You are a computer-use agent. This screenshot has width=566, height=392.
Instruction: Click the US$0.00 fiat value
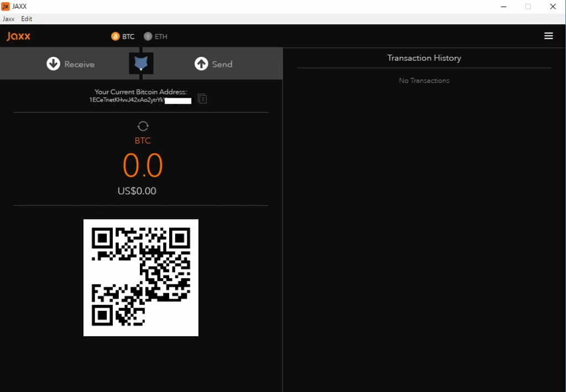137,191
